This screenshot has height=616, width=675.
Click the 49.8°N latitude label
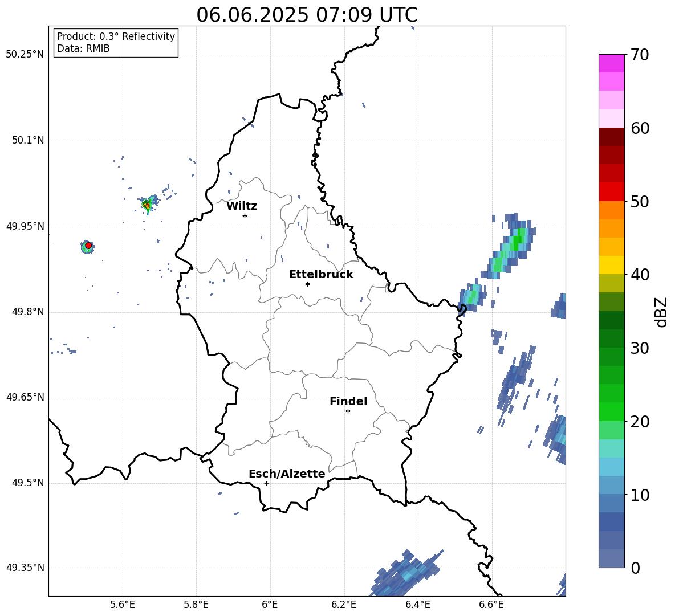[x=27, y=312]
